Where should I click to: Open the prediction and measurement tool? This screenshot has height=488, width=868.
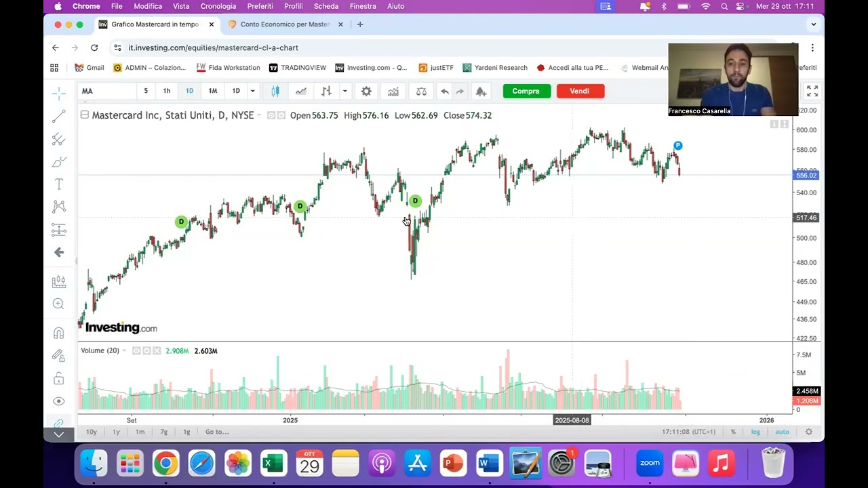point(59,230)
